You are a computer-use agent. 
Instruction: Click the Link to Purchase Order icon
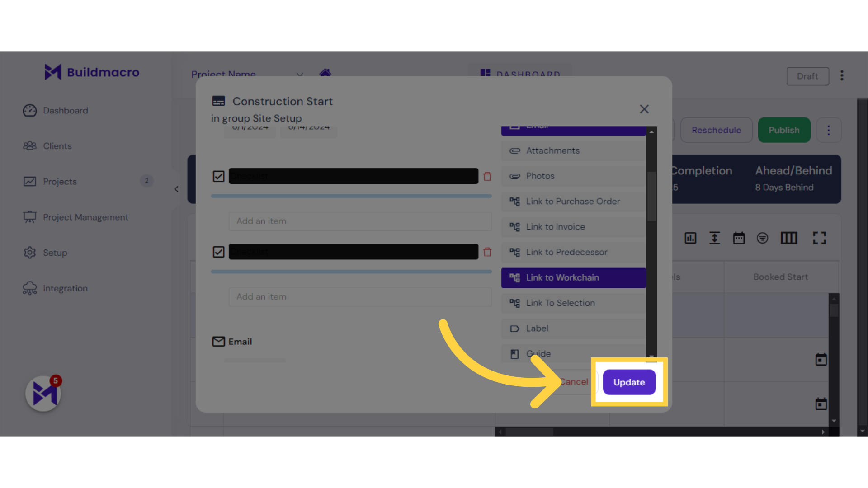(x=514, y=201)
